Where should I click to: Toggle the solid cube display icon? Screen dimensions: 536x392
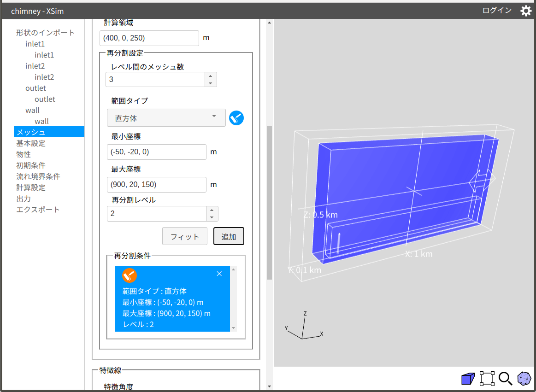tap(468, 379)
